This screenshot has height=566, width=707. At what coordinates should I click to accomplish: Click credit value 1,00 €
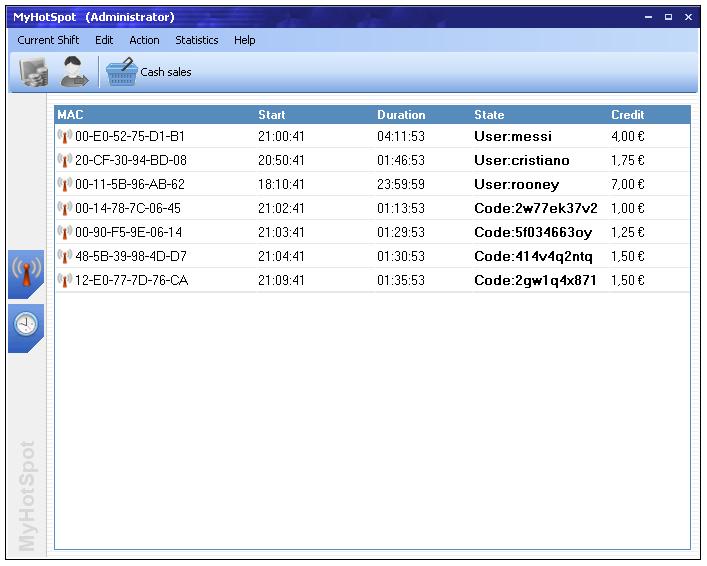628,208
